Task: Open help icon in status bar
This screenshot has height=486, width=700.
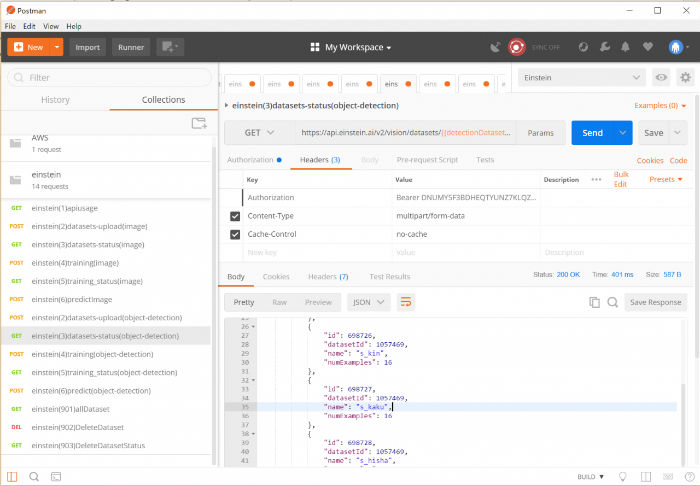Action: (x=689, y=477)
